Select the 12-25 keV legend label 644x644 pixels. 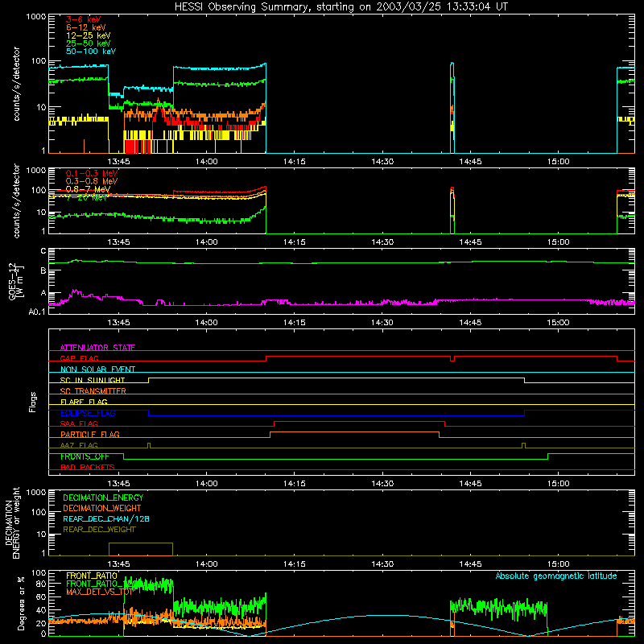pos(88,35)
